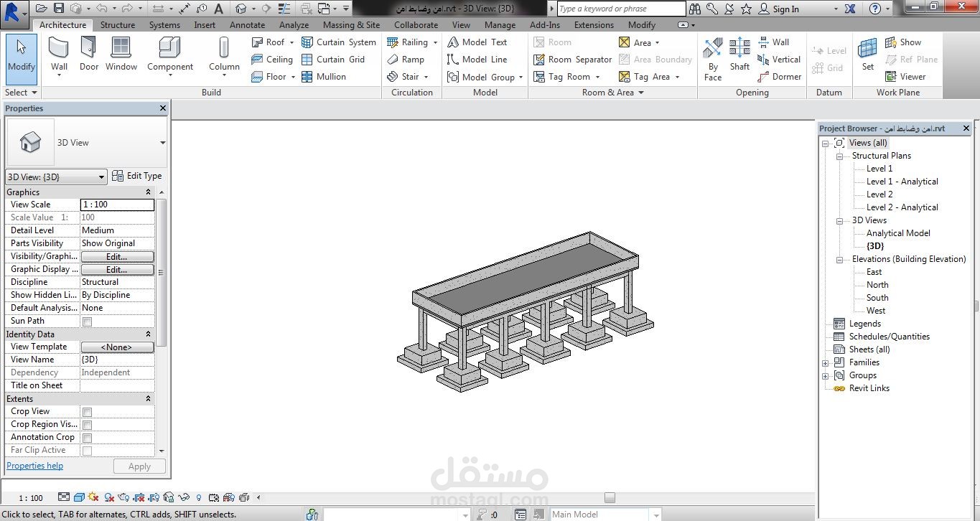Toggle Sun Path icon in view control bar

click(x=94, y=497)
